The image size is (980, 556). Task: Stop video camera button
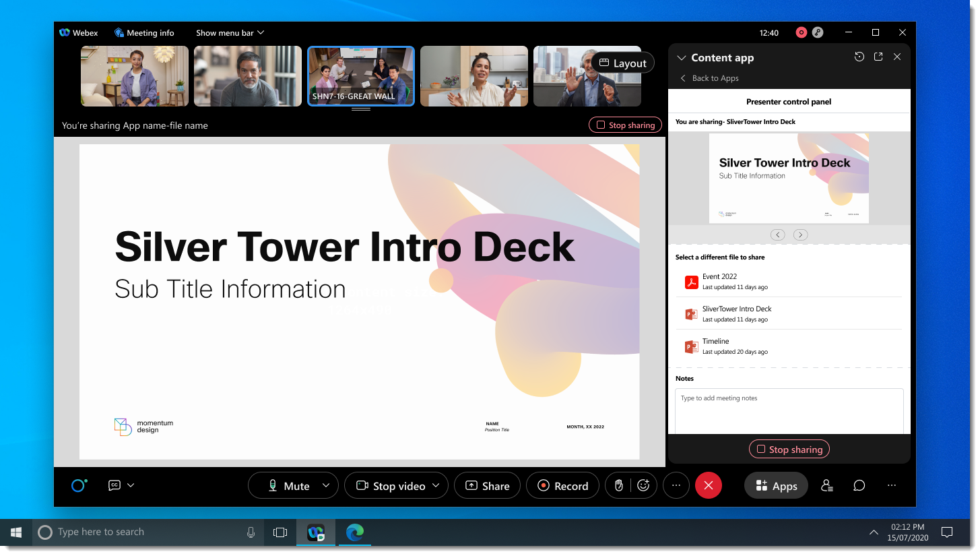pos(391,486)
